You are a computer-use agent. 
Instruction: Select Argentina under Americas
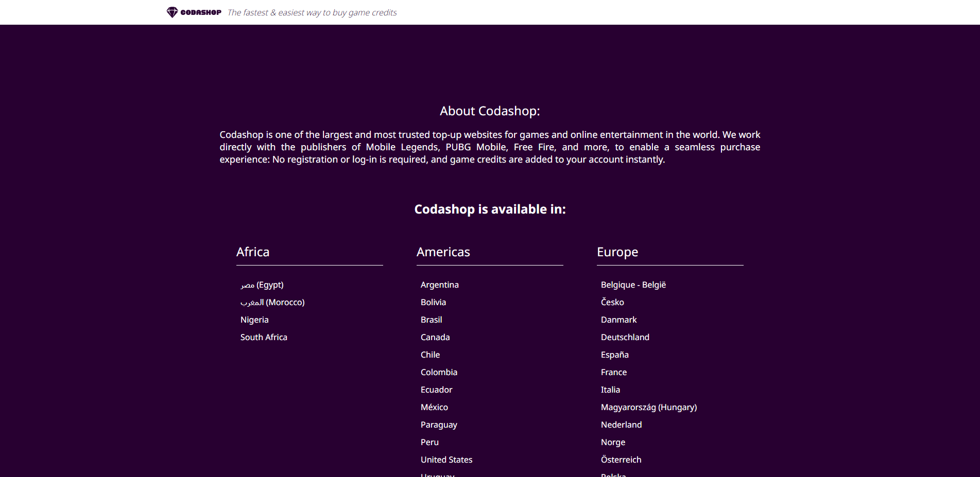coord(439,285)
